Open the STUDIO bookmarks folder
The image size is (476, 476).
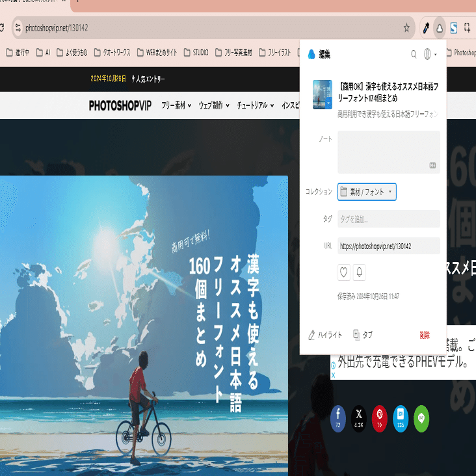click(196, 53)
